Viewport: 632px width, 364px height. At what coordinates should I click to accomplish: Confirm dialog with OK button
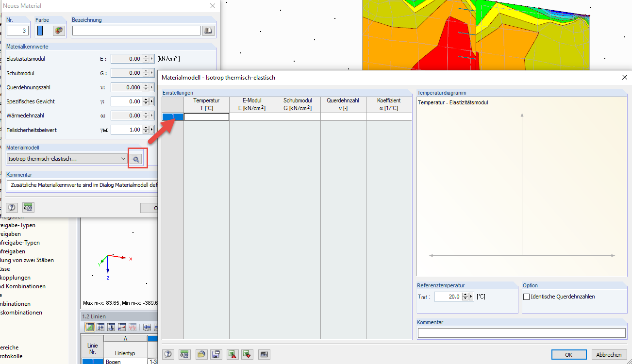point(568,354)
